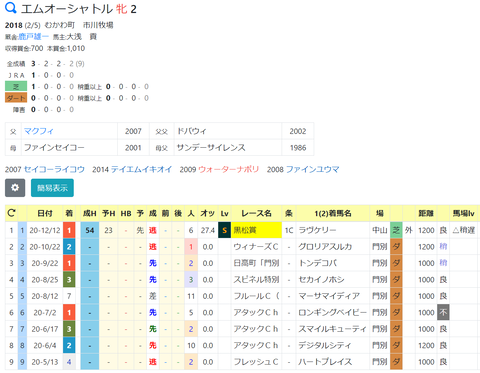
Task: Click the 1(2)着馬名 column header
Action: click(x=333, y=213)
